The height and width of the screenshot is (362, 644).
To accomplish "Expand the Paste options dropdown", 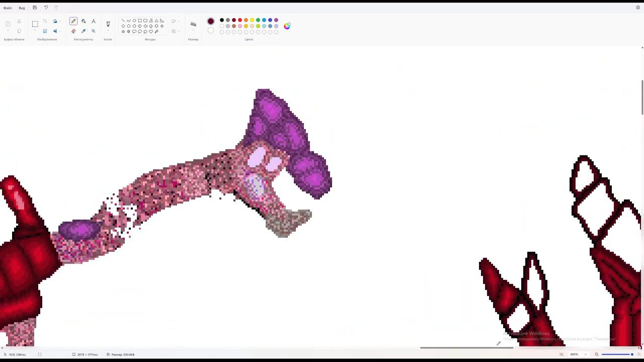I will [x=8, y=31].
